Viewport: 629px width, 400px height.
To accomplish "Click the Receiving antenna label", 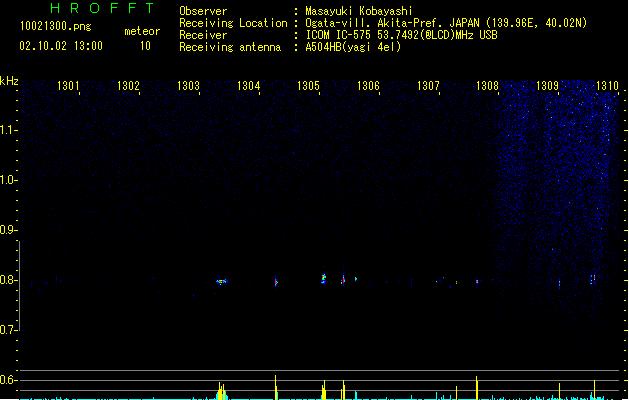I will [x=230, y=47].
